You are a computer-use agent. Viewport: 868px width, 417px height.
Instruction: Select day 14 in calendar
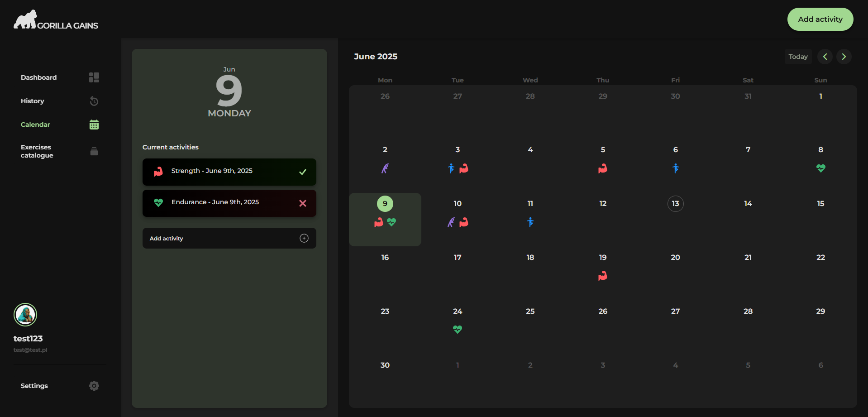click(x=748, y=204)
